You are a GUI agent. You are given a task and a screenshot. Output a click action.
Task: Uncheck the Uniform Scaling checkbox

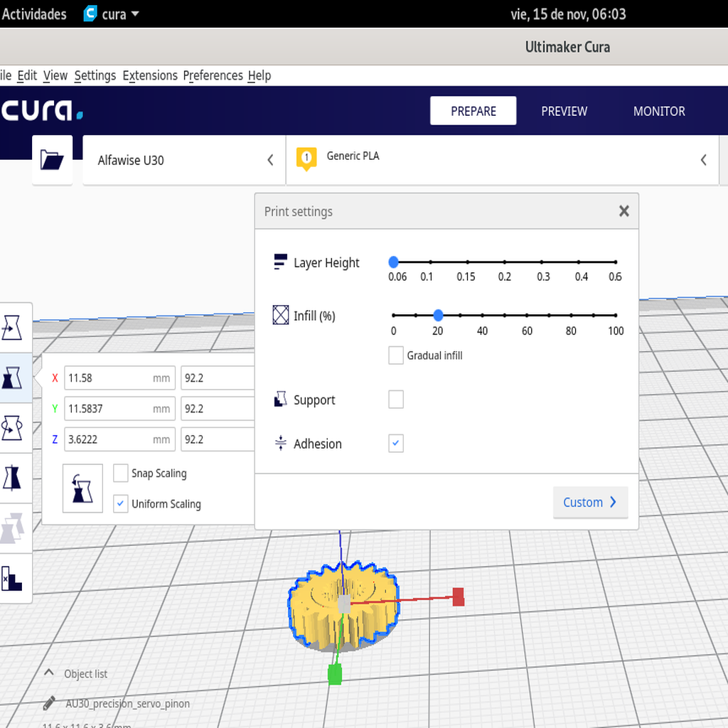click(x=121, y=503)
